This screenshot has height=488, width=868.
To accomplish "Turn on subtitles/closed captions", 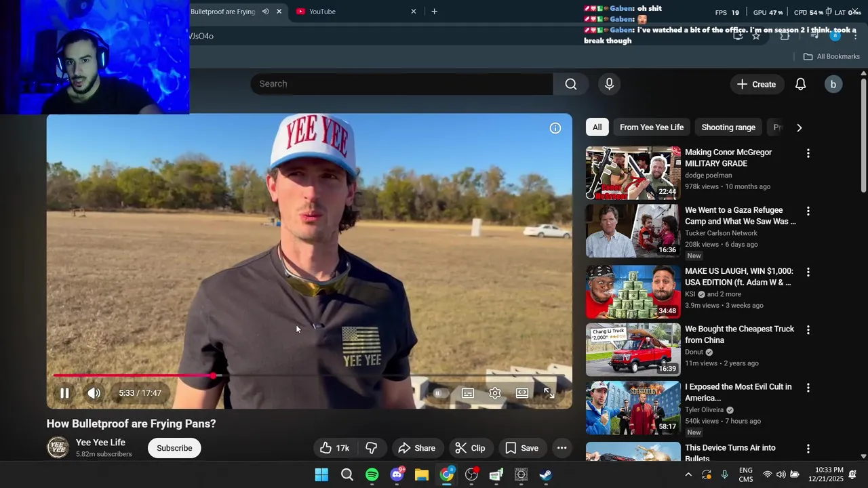I will tap(468, 393).
